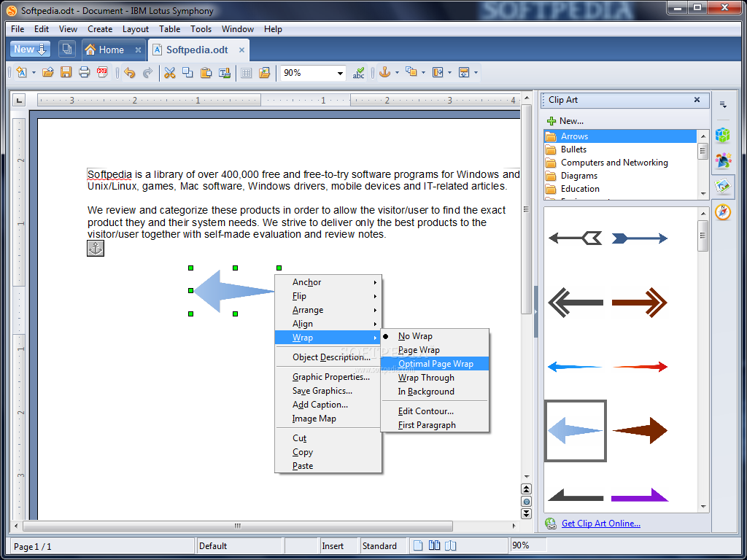Click the Open file folder icon

point(47,72)
